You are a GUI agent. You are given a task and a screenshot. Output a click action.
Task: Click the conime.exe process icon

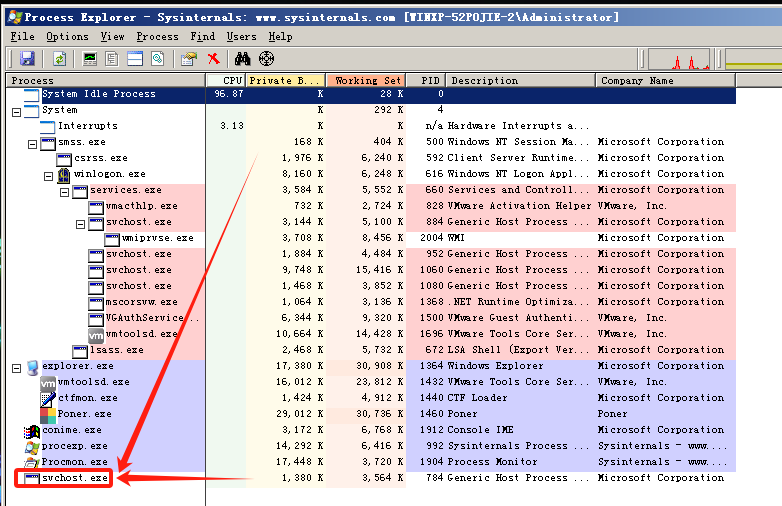[x=32, y=431]
